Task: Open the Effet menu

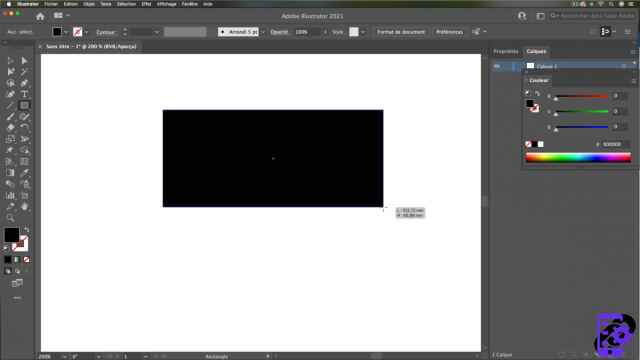Action: [x=146, y=4]
